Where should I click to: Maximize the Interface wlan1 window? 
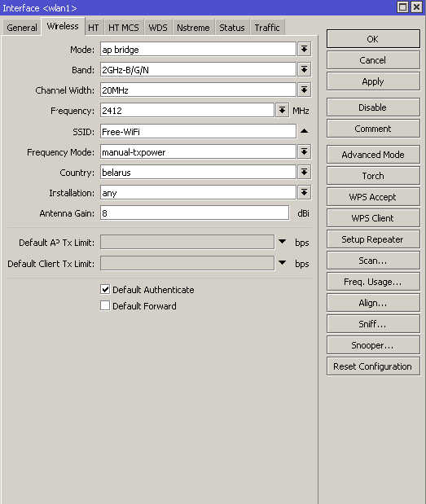(402, 7)
